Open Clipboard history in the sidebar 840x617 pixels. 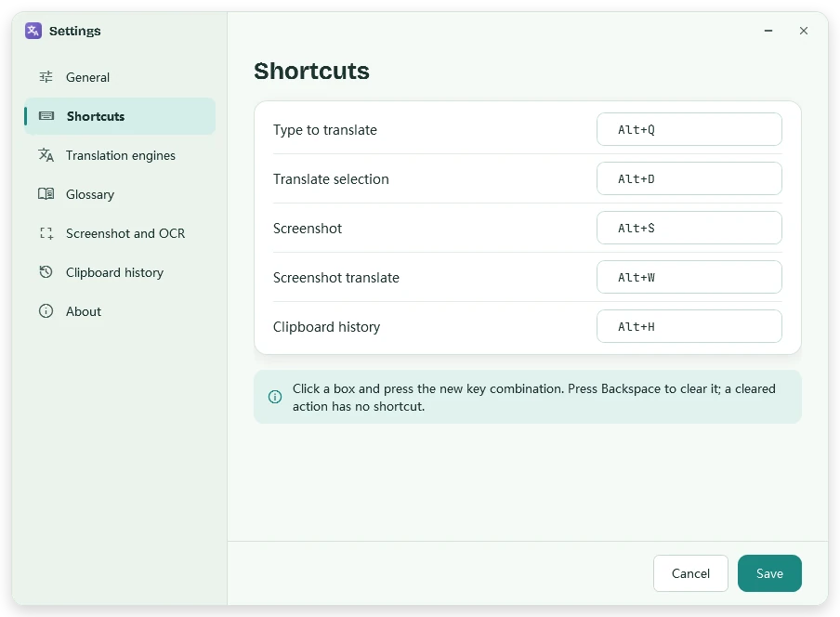tap(120, 272)
